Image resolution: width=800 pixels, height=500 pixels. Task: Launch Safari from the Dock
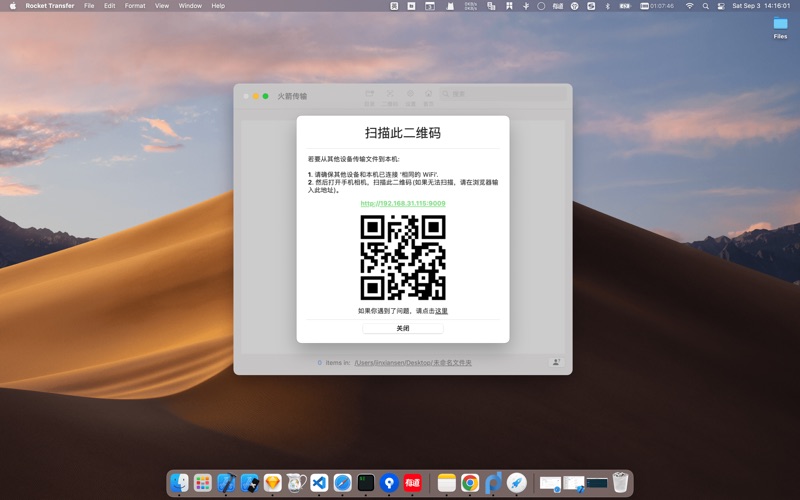tap(343, 483)
